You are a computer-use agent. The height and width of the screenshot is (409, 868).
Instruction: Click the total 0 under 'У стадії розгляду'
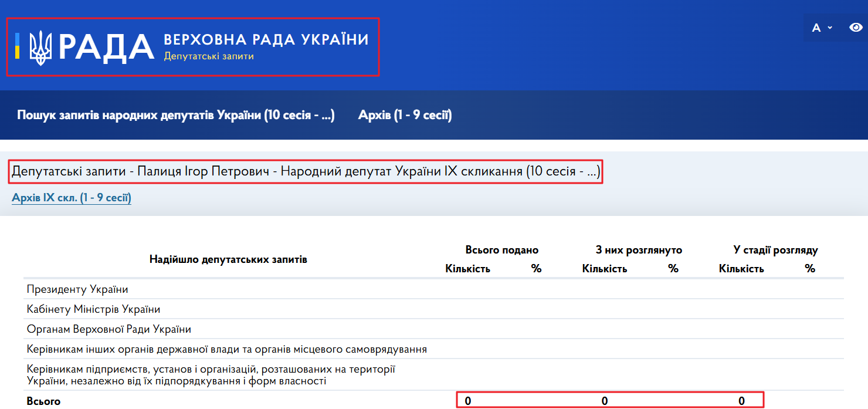[741, 401]
